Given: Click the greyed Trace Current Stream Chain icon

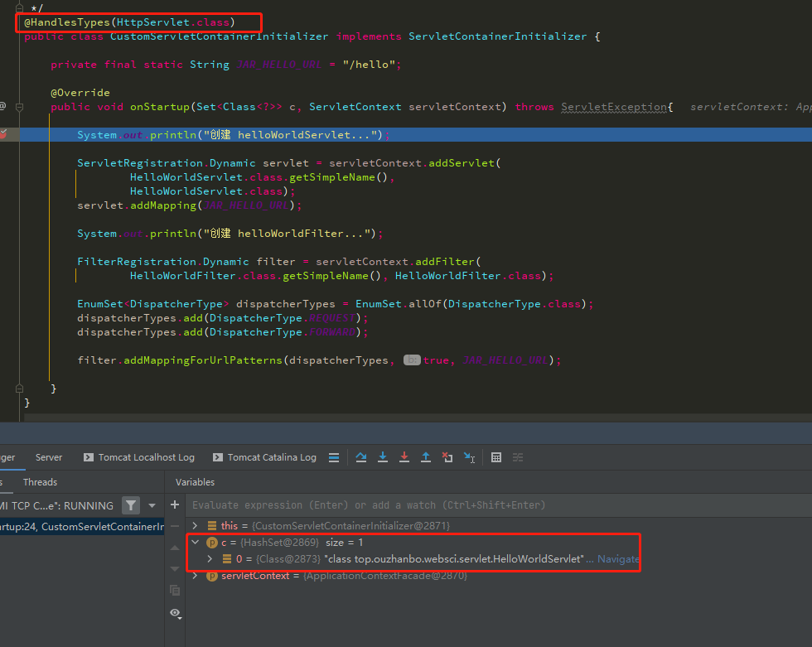Looking at the screenshot, I should [518, 457].
